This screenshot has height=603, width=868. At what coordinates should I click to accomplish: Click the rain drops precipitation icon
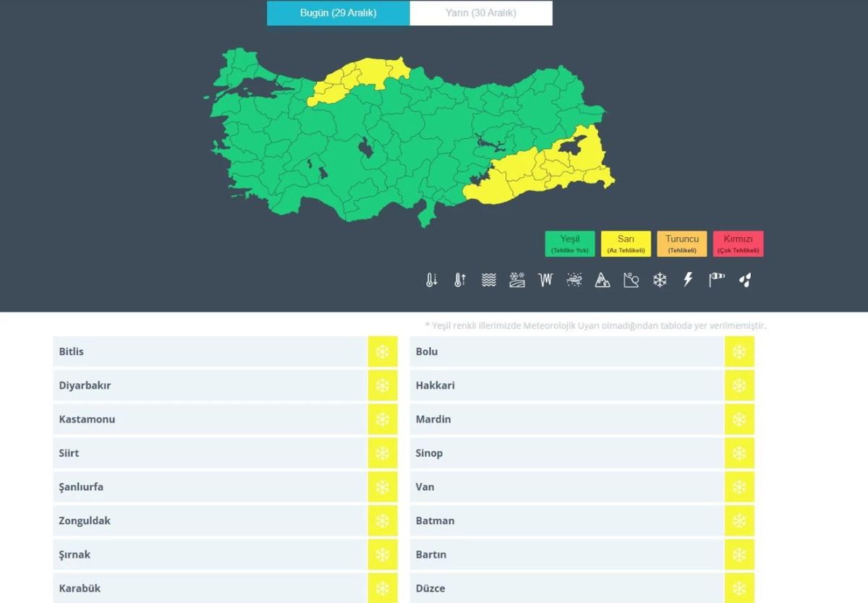point(745,280)
